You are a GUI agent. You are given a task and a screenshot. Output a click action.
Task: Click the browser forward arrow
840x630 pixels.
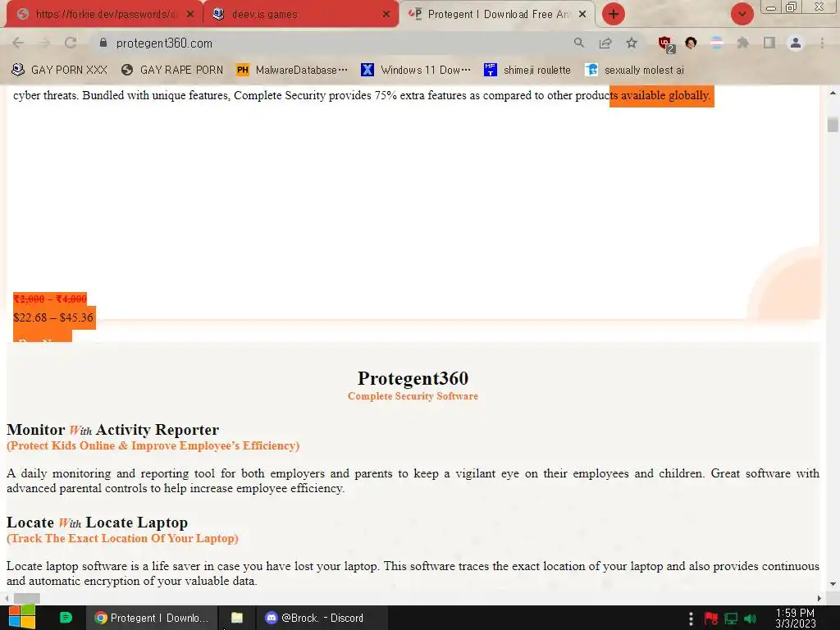coord(44,43)
